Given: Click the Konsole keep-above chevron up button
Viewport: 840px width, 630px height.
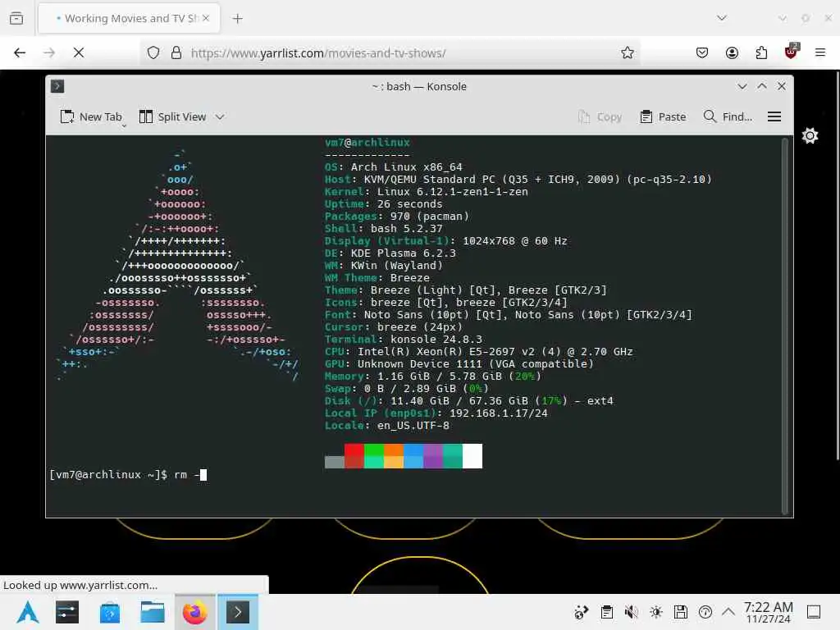Looking at the screenshot, I should 762,86.
